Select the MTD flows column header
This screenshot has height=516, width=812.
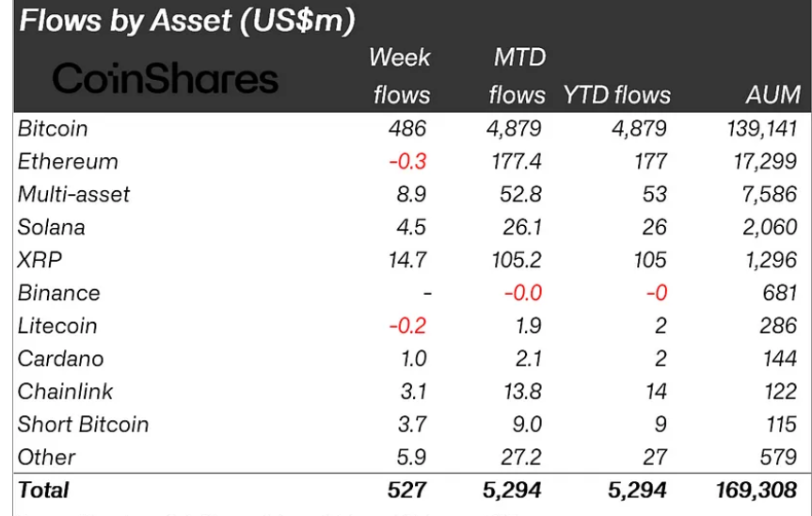(x=518, y=76)
